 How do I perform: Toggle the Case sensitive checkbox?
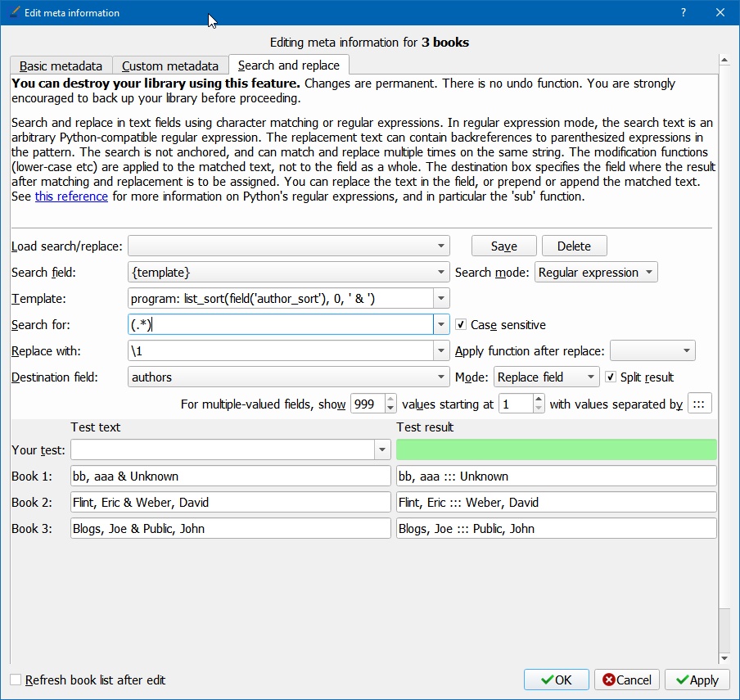(461, 325)
